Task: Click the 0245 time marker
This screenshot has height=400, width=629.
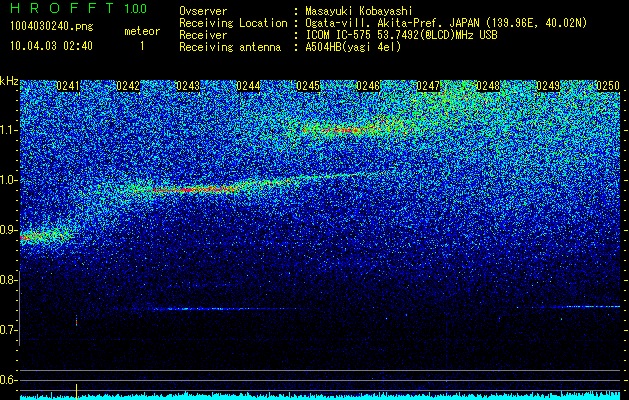Action: [308, 86]
